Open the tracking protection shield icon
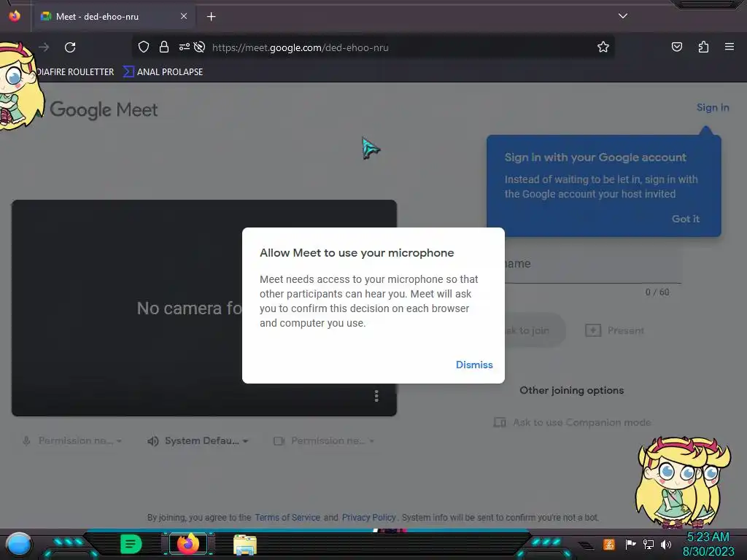 144,47
